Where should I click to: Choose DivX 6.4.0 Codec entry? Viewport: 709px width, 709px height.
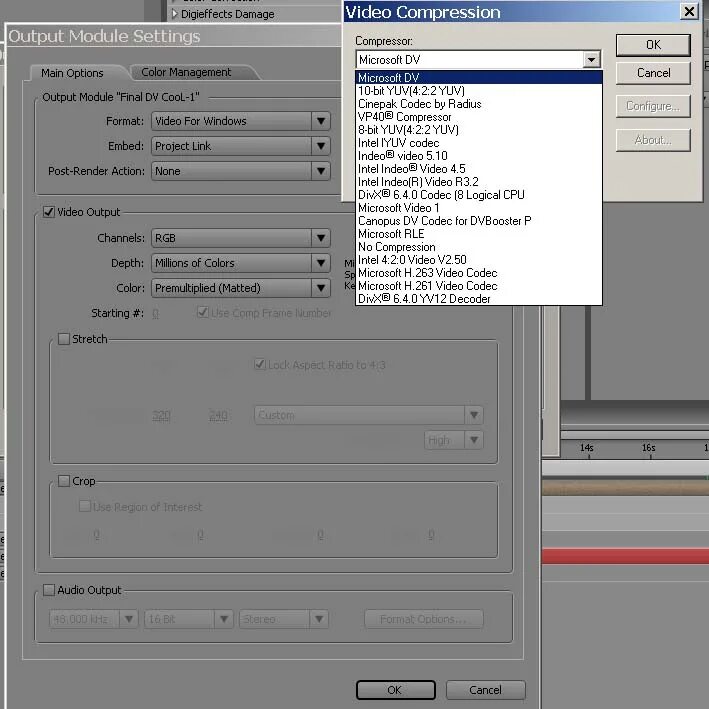coord(479,195)
